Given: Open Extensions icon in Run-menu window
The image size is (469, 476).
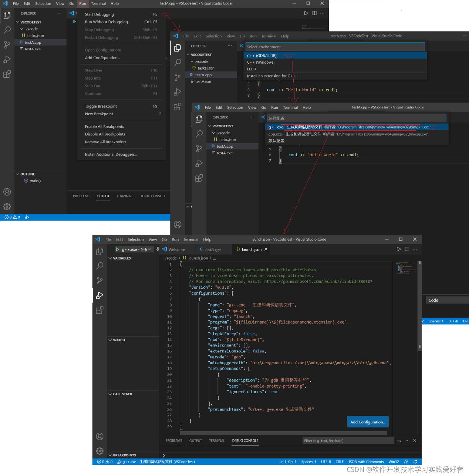Looking at the screenshot, I should tap(7, 74).
